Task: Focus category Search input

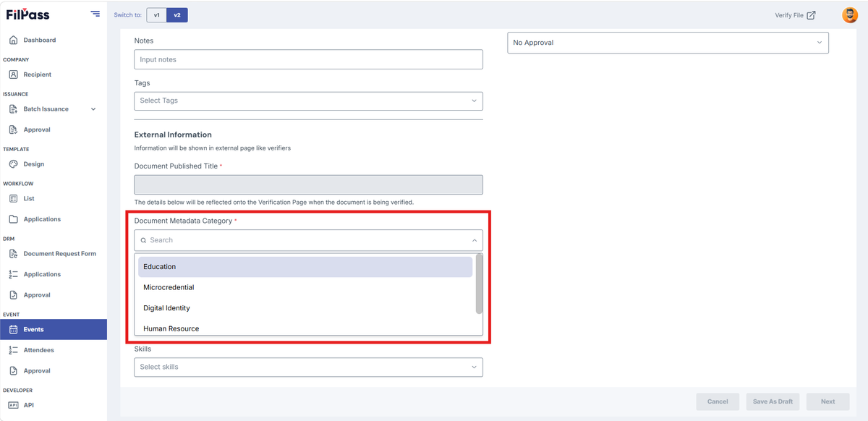Action: [308, 240]
